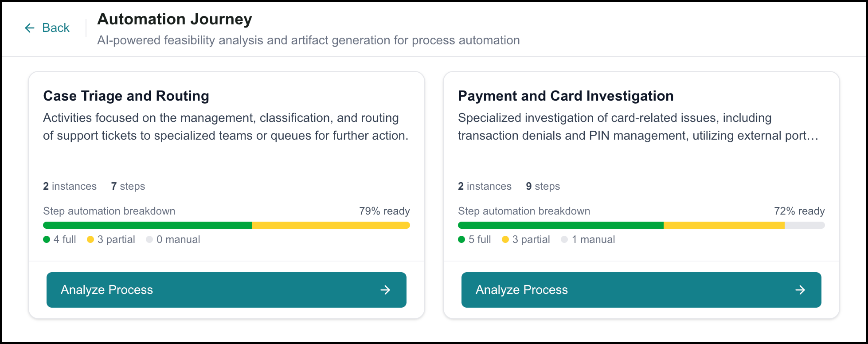
Task: Click the gray manual segment of Payment progress bar
Action: pyautogui.click(x=805, y=225)
